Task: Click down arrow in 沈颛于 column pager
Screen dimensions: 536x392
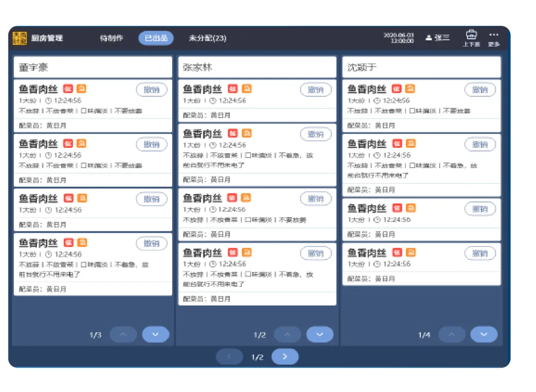Action: pyautogui.click(x=484, y=334)
